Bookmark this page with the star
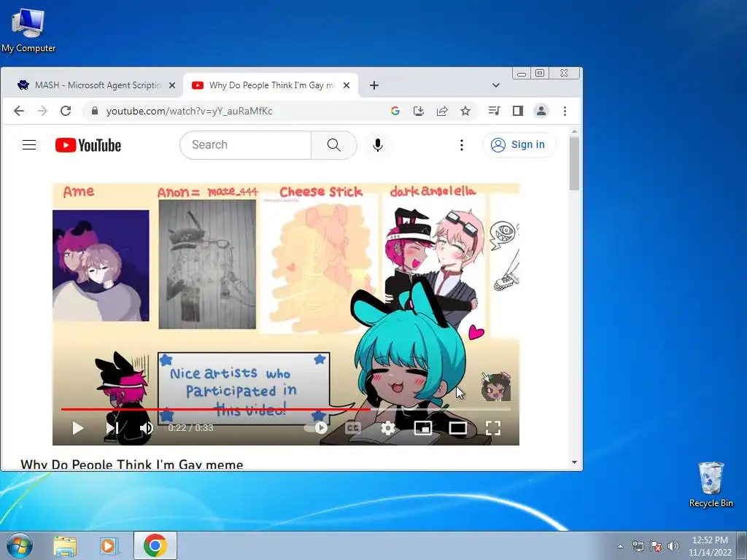This screenshot has height=560, width=747. point(465,111)
